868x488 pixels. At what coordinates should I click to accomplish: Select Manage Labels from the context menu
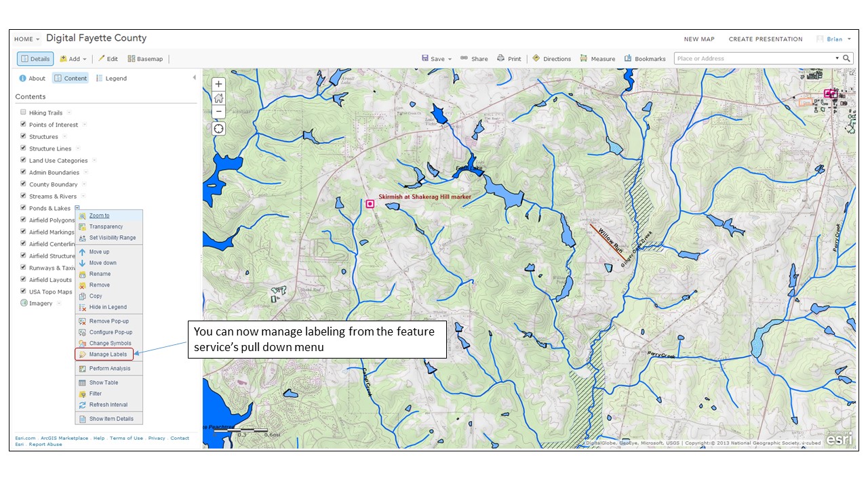pos(108,354)
